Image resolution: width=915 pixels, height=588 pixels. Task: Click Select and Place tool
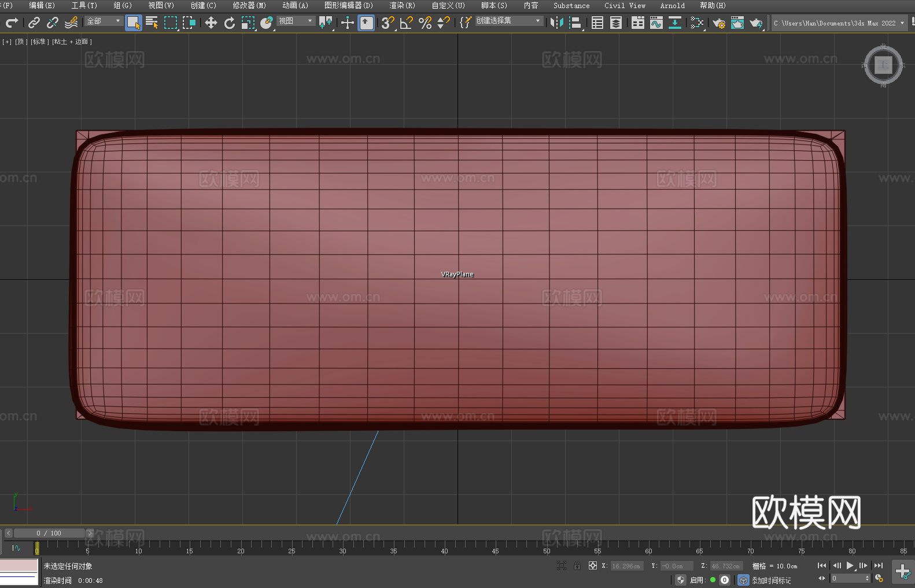pos(267,23)
